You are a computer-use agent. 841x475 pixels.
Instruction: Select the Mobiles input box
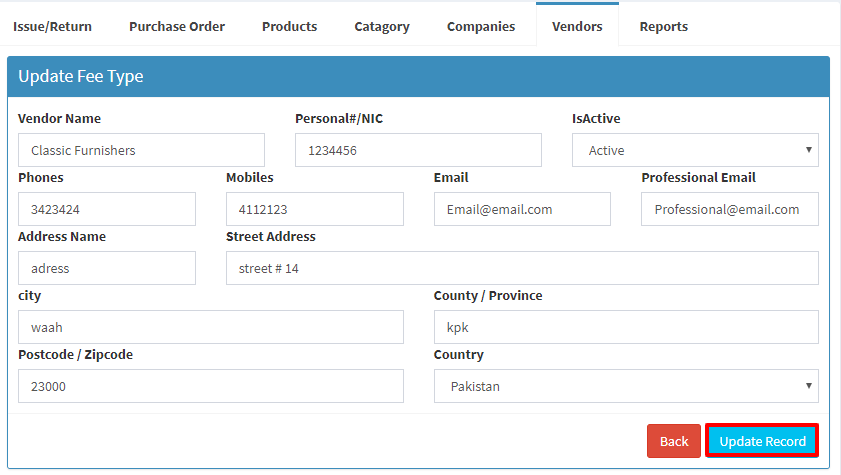pos(315,209)
